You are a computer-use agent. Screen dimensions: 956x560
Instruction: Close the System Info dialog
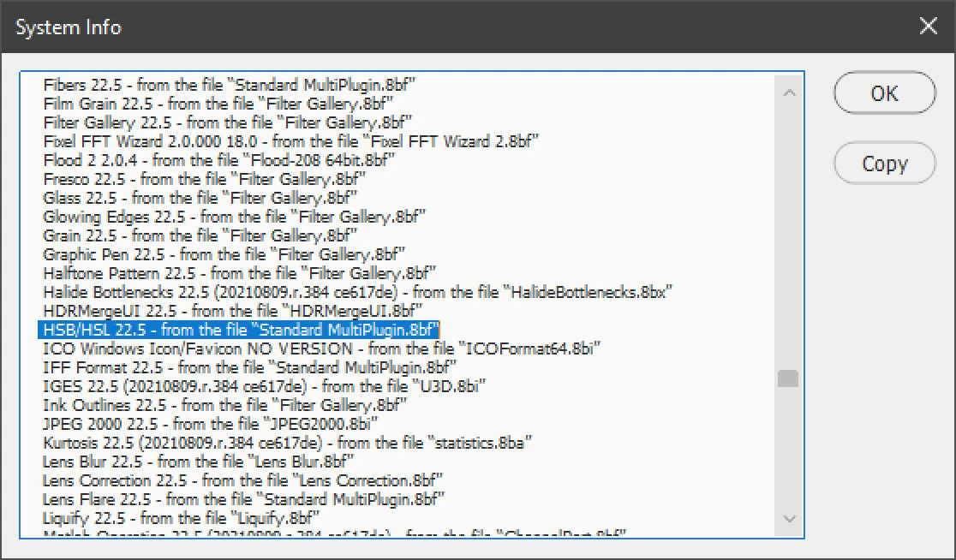click(928, 27)
